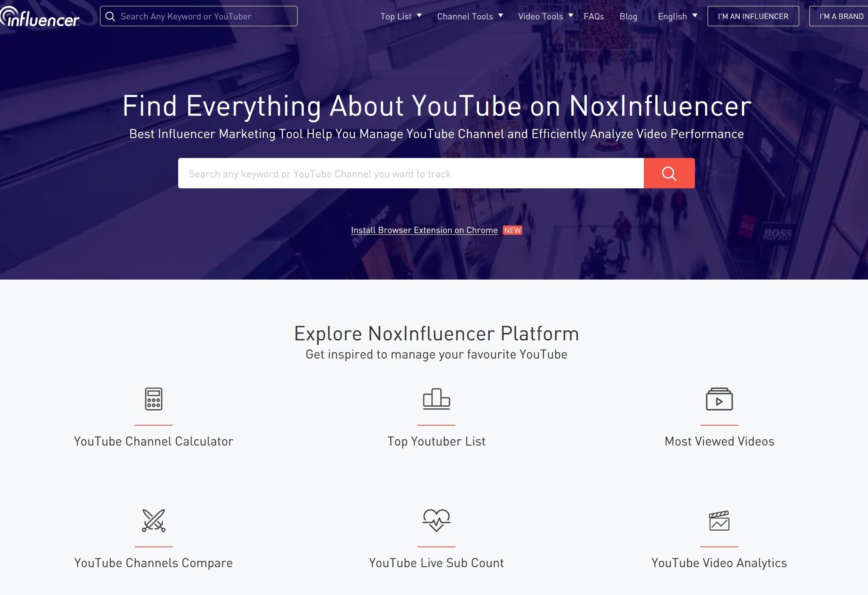Click the podium icon for Top Youtuber List
The width and height of the screenshot is (868, 595).
436,399
